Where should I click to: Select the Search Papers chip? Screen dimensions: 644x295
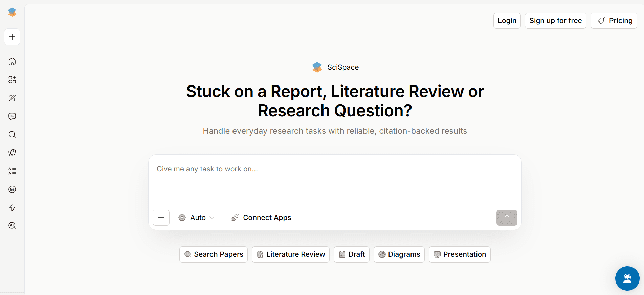pos(214,254)
